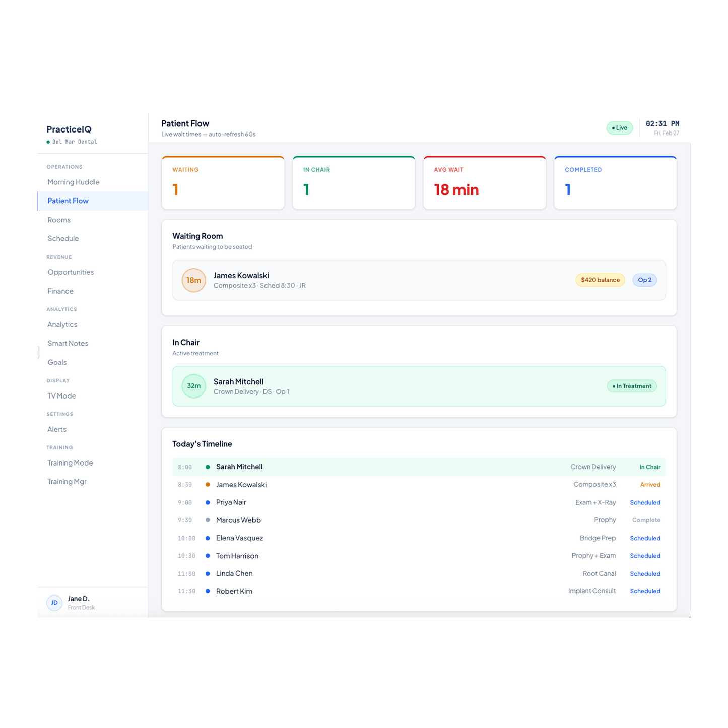Click the Arrived status for 8:30
The width and height of the screenshot is (728, 728).
pos(650,485)
